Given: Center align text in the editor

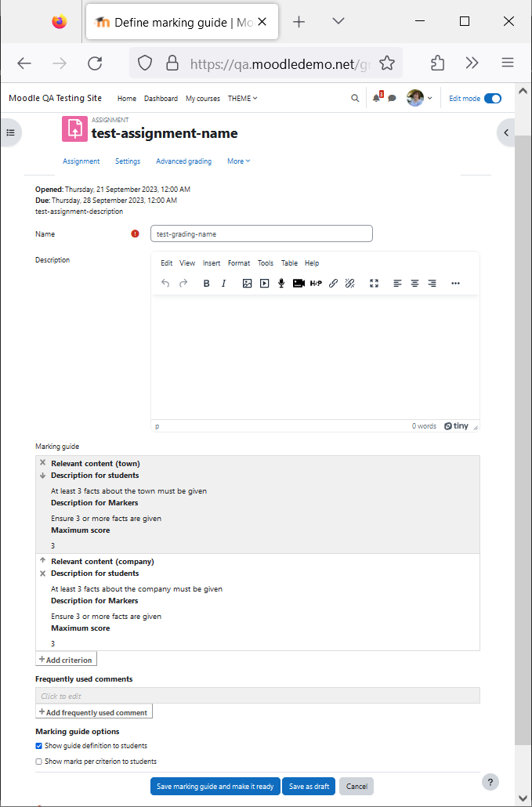Looking at the screenshot, I should (x=414, y=283).
